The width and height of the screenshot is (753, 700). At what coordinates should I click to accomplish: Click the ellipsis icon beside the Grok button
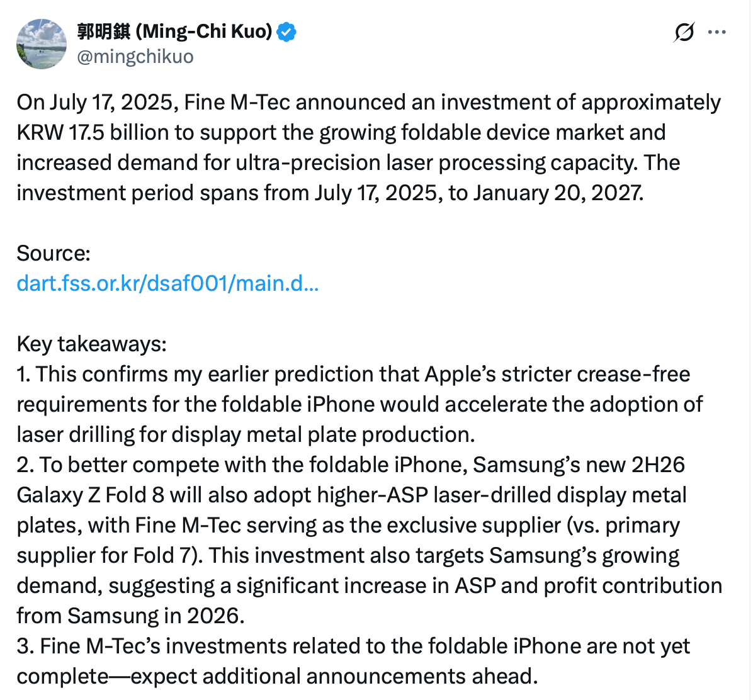point(718,31)
